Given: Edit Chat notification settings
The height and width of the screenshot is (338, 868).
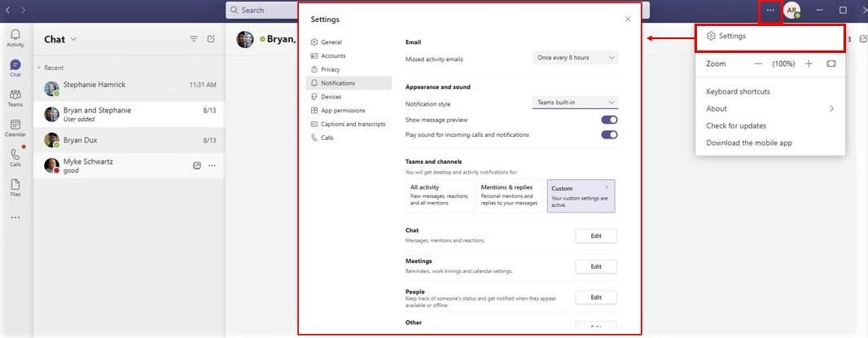Looking at the screenshot, I should click(x=596, y=235).
